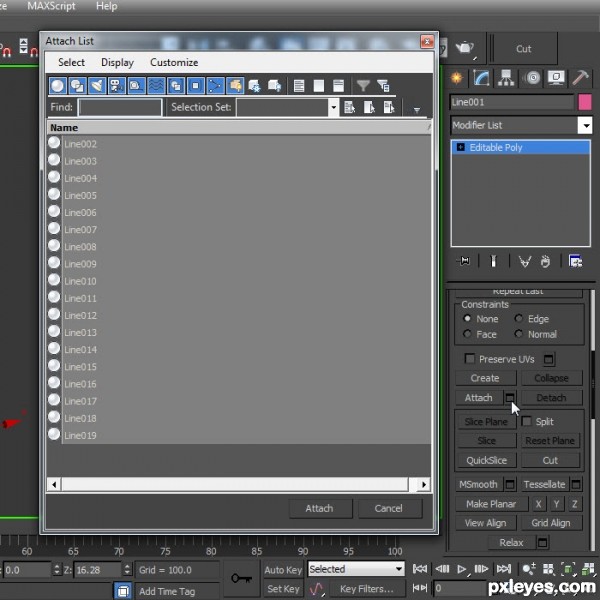
Task: Toggle Display Bone Objects filter icon
Action: 215,86
